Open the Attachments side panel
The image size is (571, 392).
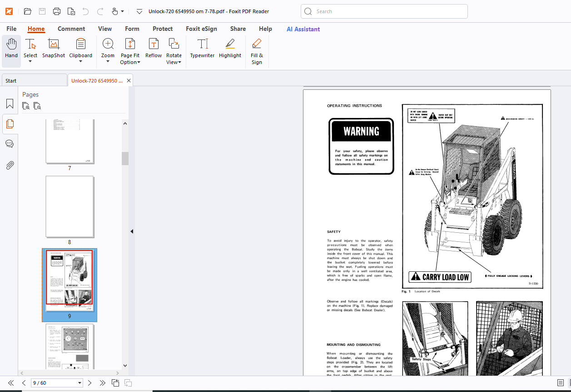coord(10,165)
